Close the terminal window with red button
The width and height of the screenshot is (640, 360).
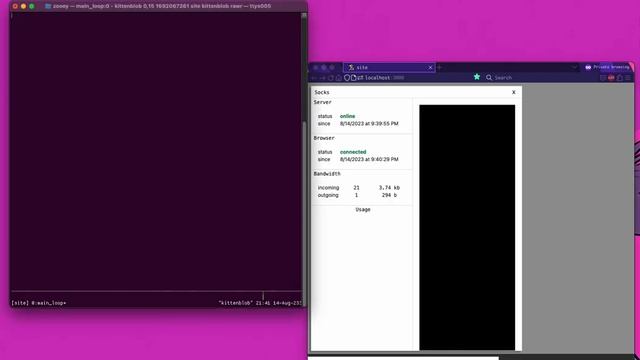pyautogui.click(x=15, y=6)
